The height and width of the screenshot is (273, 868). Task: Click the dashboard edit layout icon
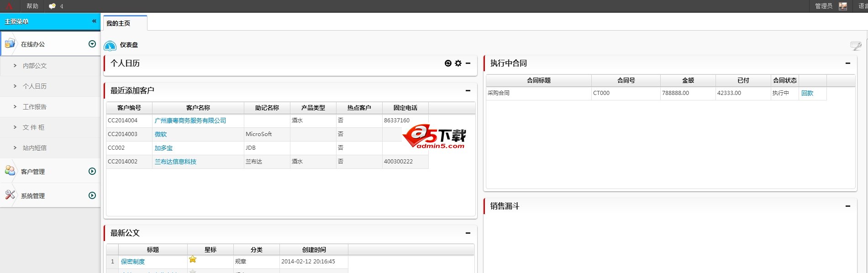(x=856, y=45)
